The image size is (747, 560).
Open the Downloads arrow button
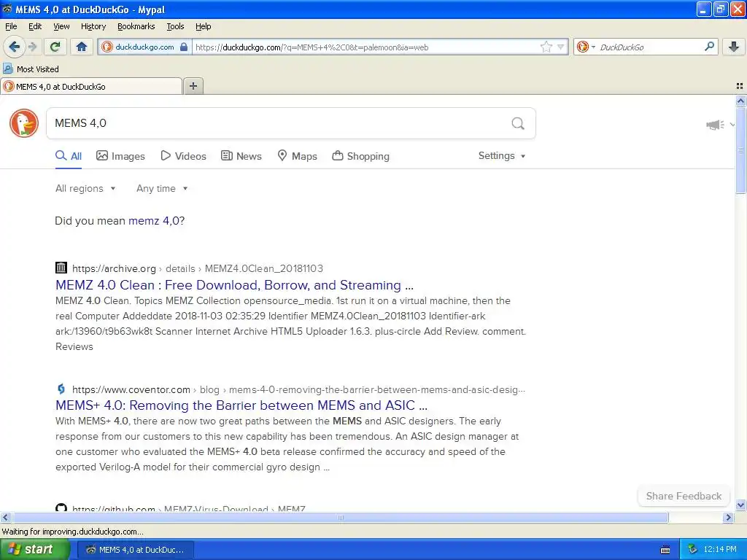coord(734,47)
